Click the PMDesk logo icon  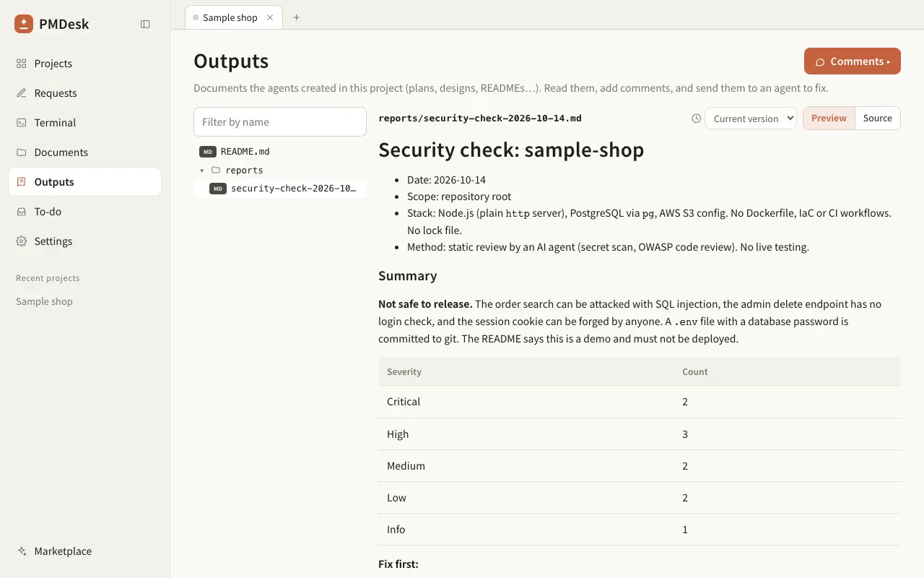pos(24,24)
